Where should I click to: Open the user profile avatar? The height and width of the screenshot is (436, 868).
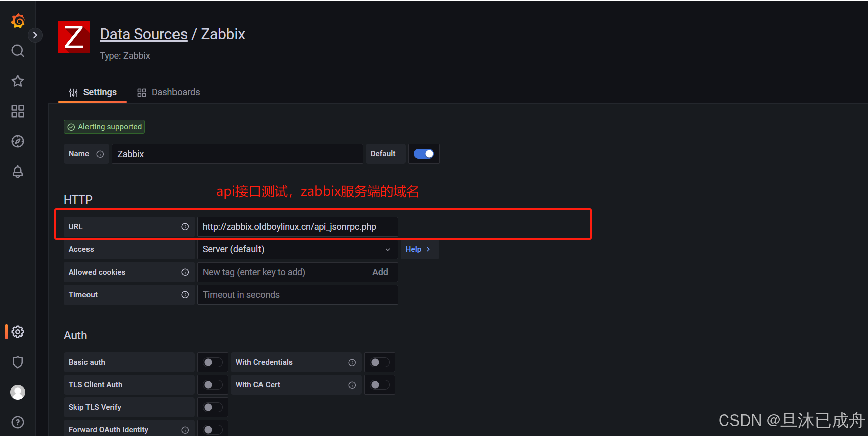pyautogui.click(x=18, y=392)
